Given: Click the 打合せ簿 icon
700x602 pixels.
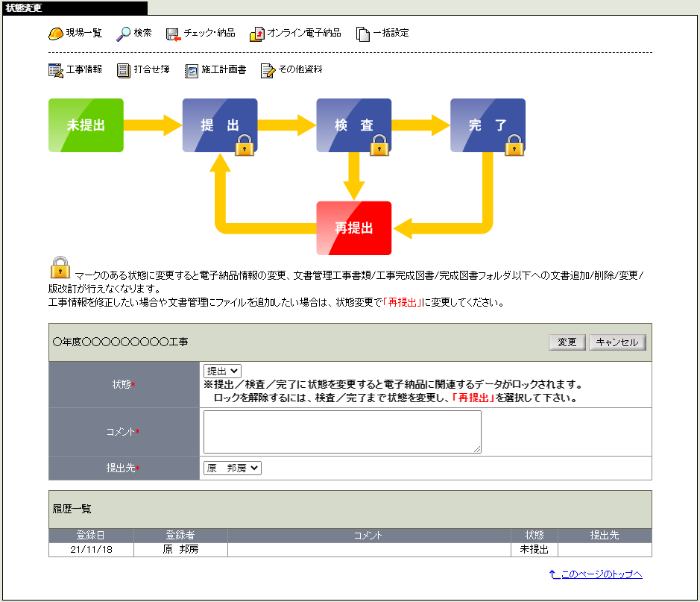Looking at the screenshot, I should (124, 71).
